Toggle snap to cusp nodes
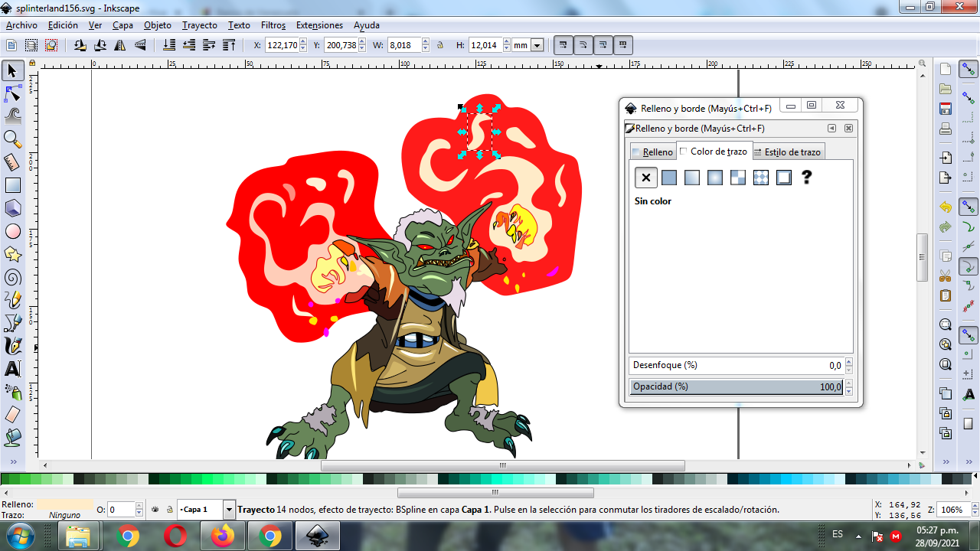This screenshot has width=980, height=551. 969,266
